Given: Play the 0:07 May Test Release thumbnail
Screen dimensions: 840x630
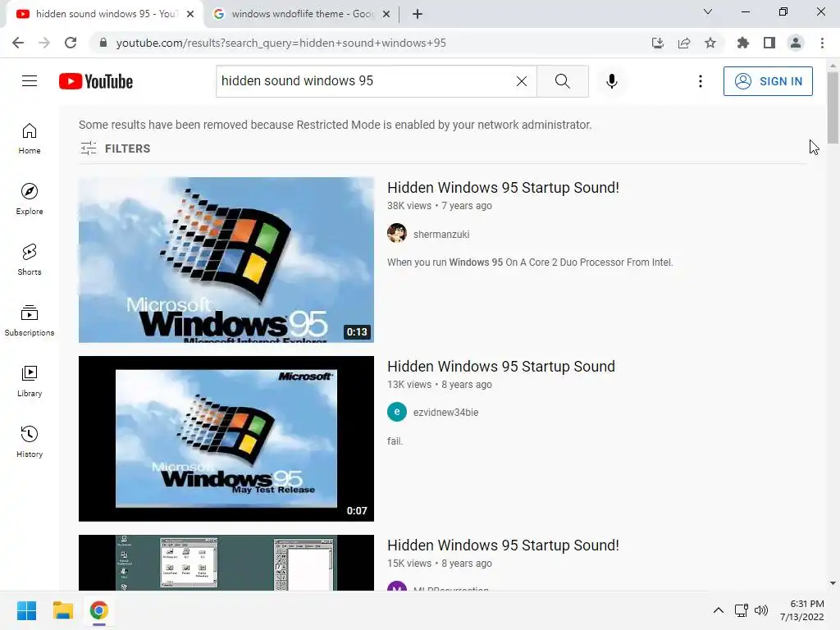Looking at the screenshot, I should pos(226,439).
